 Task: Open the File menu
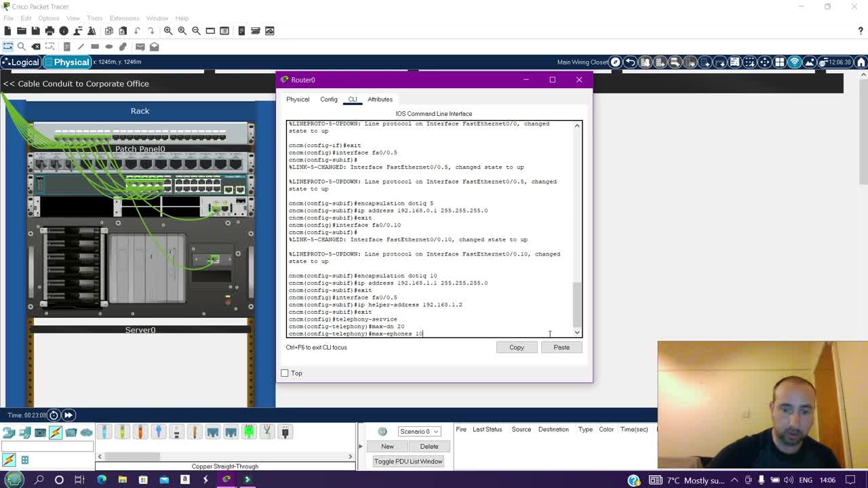8,18
